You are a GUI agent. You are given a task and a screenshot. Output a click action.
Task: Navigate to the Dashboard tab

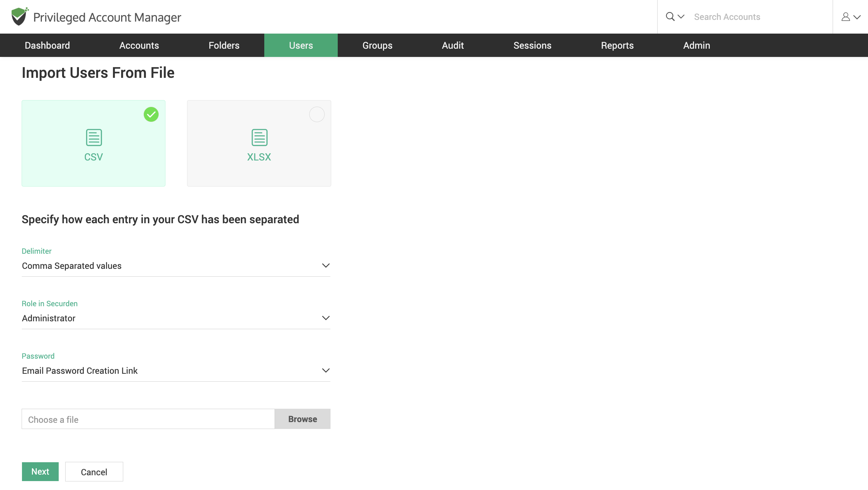(47, 45)
